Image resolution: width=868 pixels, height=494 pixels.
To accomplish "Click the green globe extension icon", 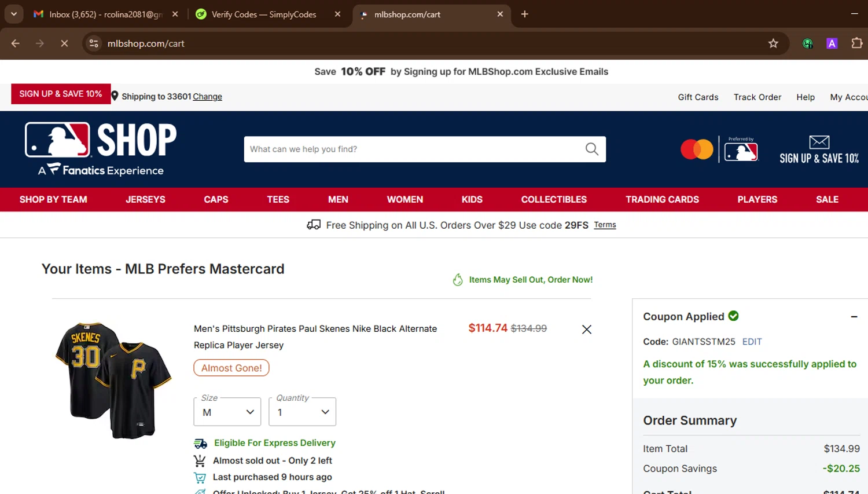I will click(808, 43).
